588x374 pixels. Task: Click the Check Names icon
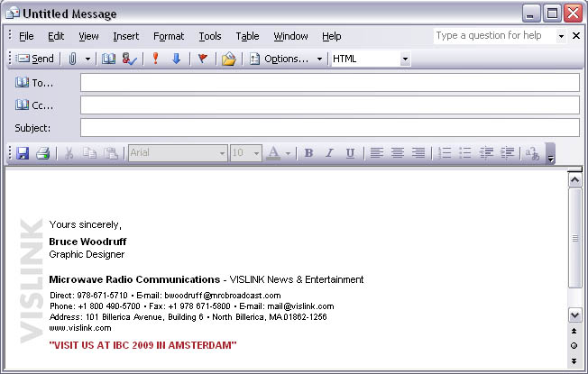tap(129, 59)
